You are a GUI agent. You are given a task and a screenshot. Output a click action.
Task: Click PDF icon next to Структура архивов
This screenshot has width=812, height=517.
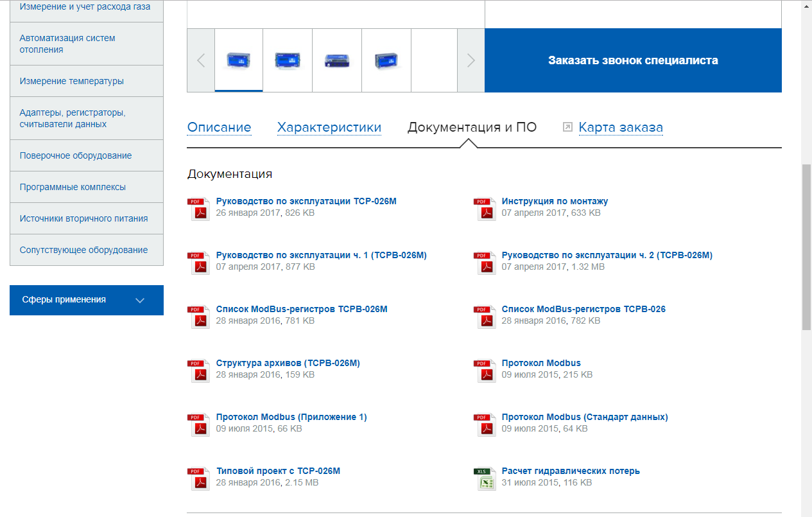coord(200,371)
